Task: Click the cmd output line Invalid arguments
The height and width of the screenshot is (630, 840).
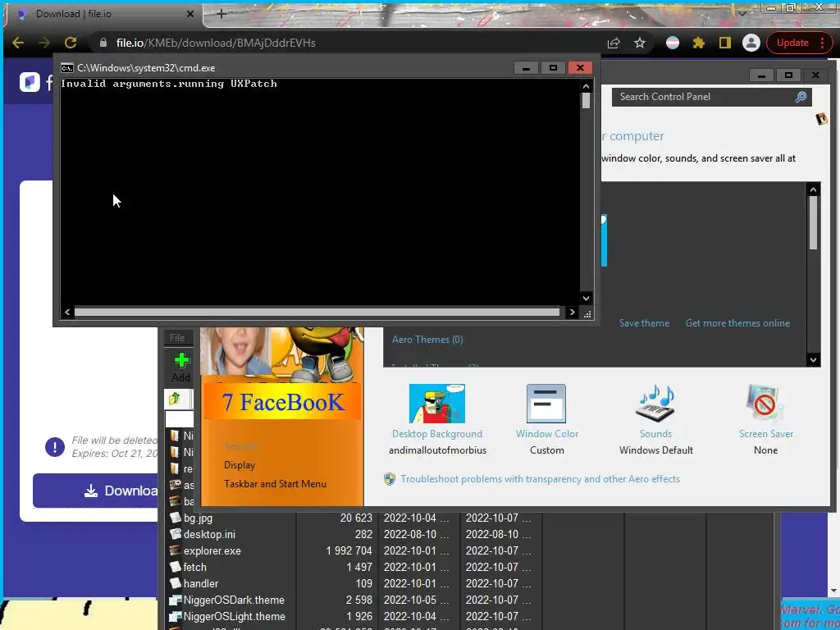Action: tap(169, 84)
